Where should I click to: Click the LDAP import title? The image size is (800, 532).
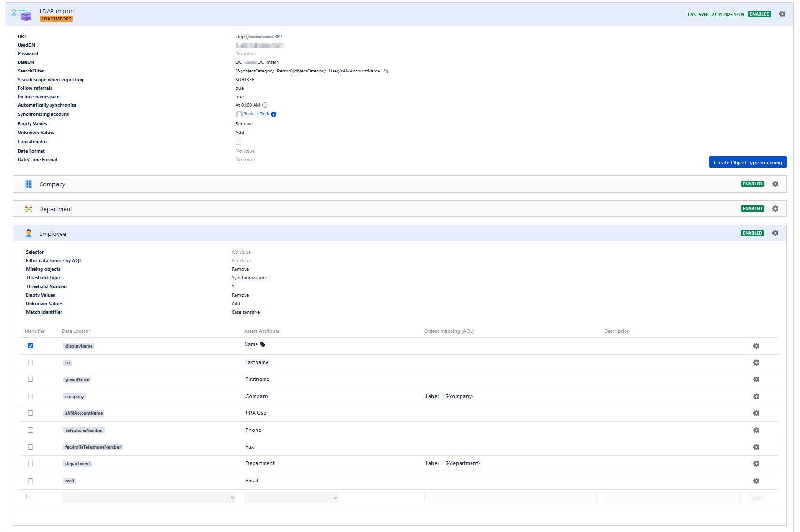tap(57, 11)
